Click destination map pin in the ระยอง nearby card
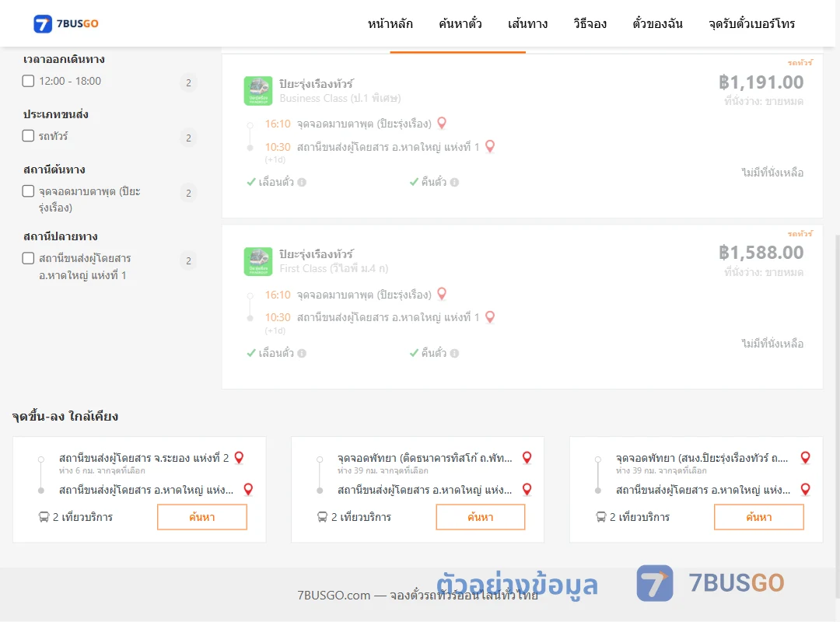The width and height of the screenshot is (840, 622). click(248, 488)
